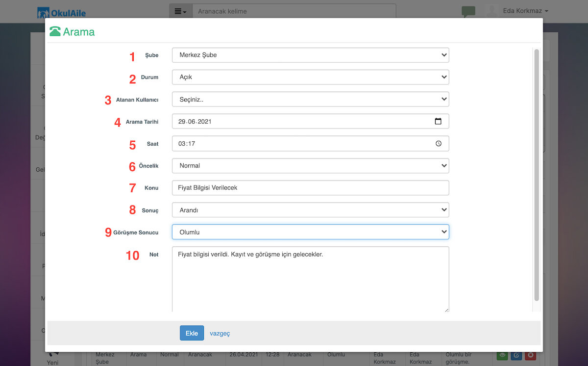Open the Şube dropdown showing Merkez Şube
The height and width of the screenshot is (366, 588).
(310, 55)
